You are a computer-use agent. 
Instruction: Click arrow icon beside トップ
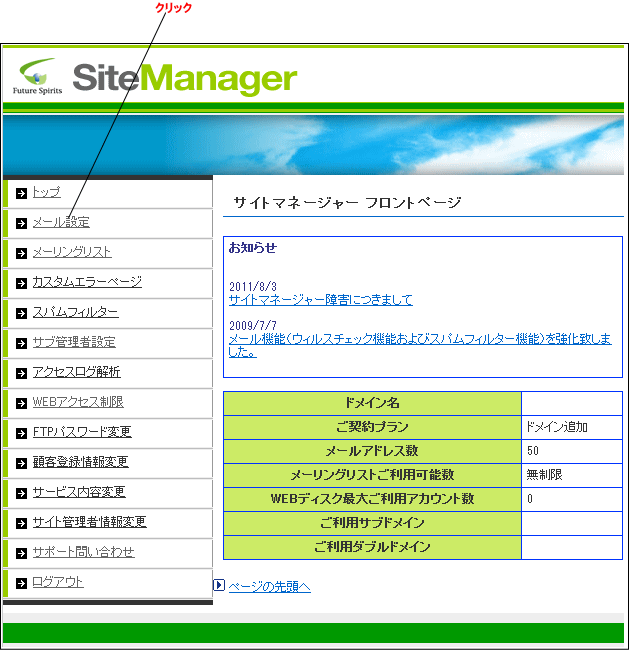[21, 193]
